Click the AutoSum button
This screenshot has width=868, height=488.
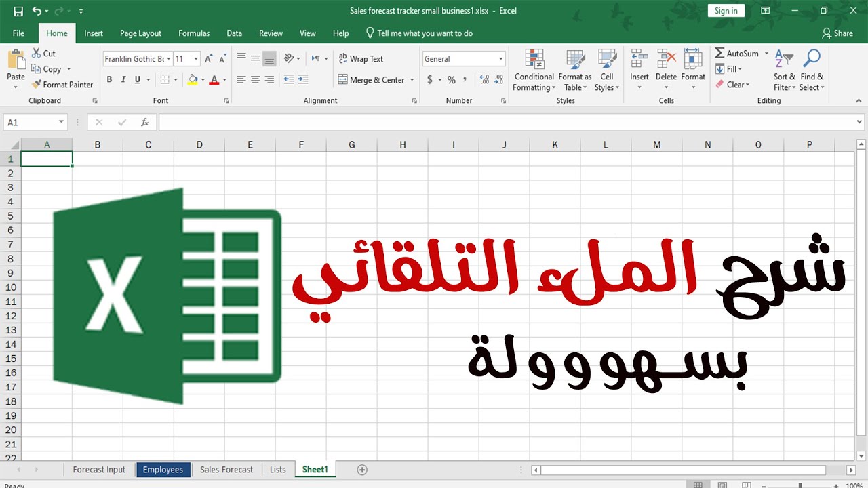736,54
